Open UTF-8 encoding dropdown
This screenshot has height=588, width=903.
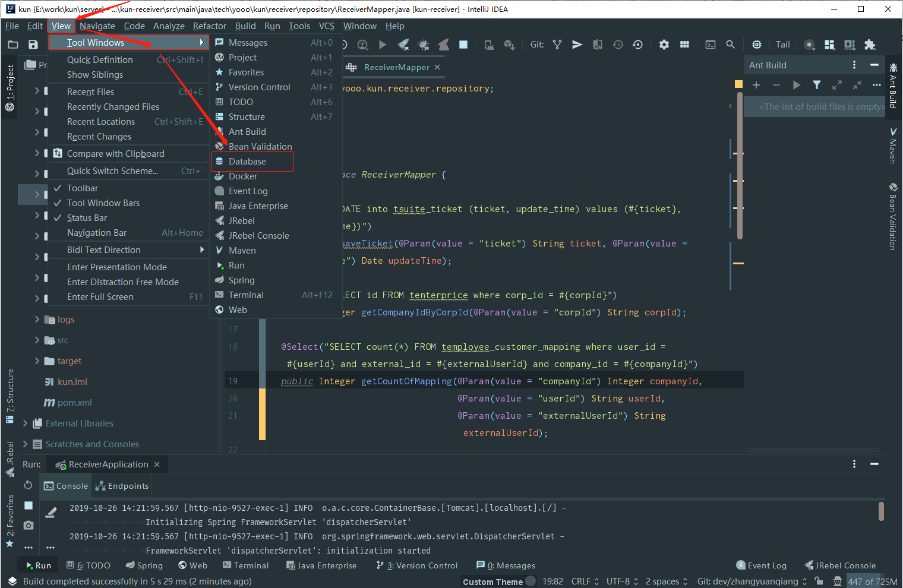point(622,581)
